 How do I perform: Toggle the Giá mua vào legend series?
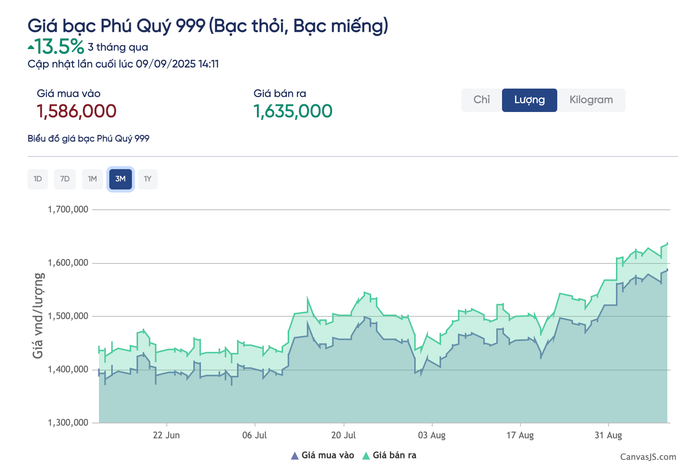(322, 455)
